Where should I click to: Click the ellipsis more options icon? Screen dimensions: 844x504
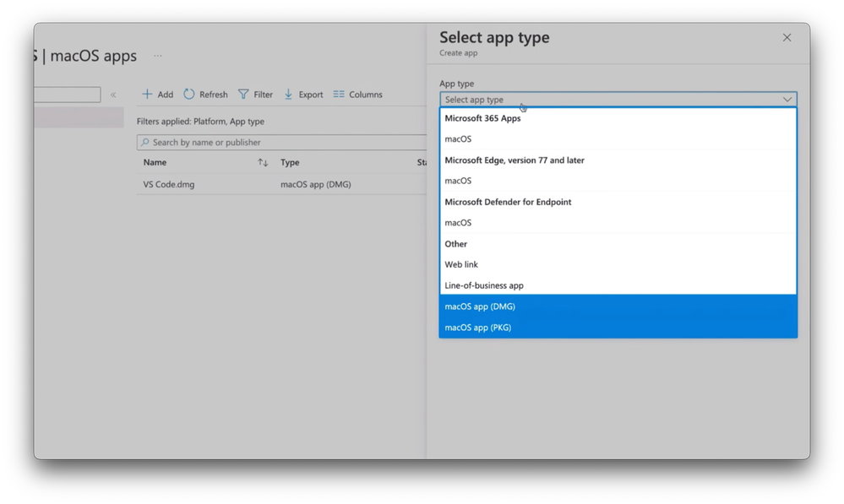click(x=157, y=57)
